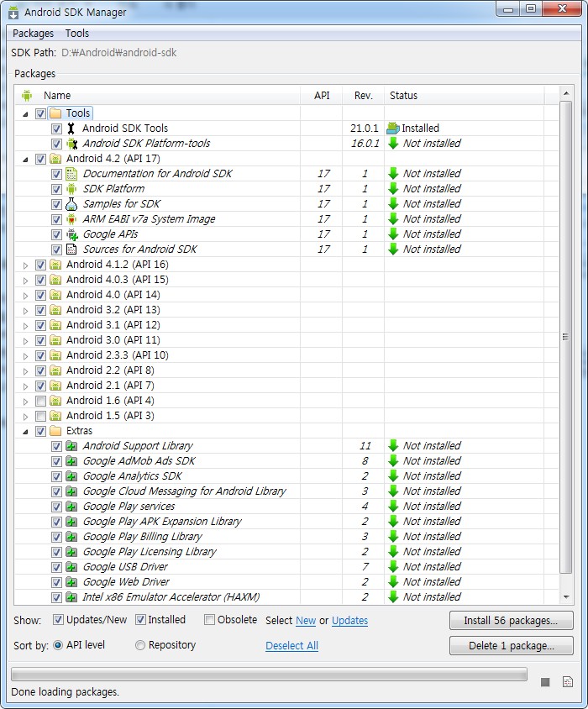Click the Google APIs add-on icon
588x709 pixels.
[72, 234]
